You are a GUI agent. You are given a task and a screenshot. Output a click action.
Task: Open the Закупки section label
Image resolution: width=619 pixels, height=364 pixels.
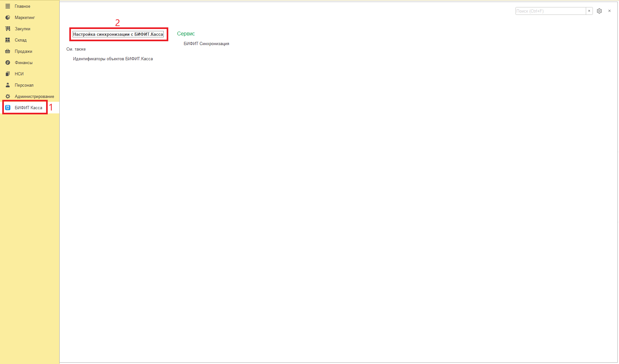click(x=23, y=29)
